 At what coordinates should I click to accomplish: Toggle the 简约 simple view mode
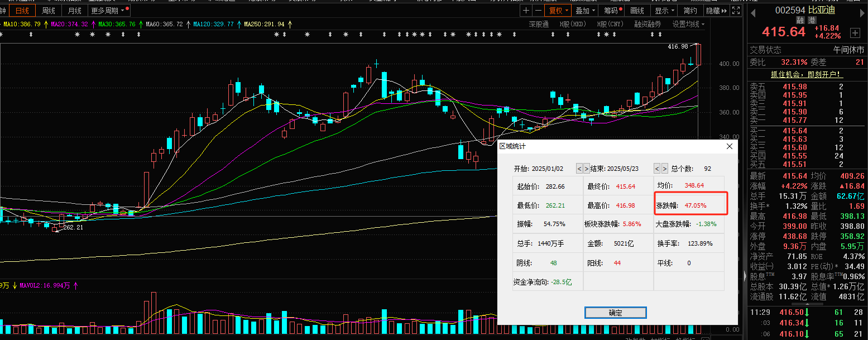[x=690, y=11]
